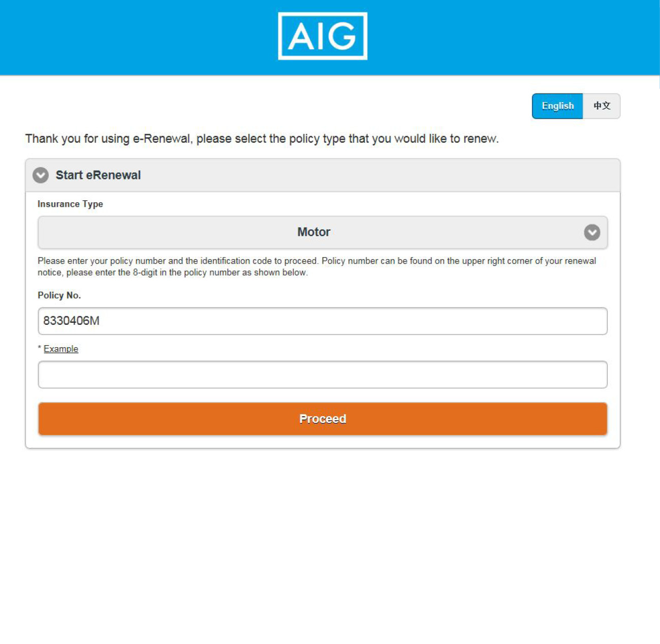This screenshot has width=660, height=644.
Task: Focus the Policy No. input field
Action: pyautogui.click(x=323, y=321)
